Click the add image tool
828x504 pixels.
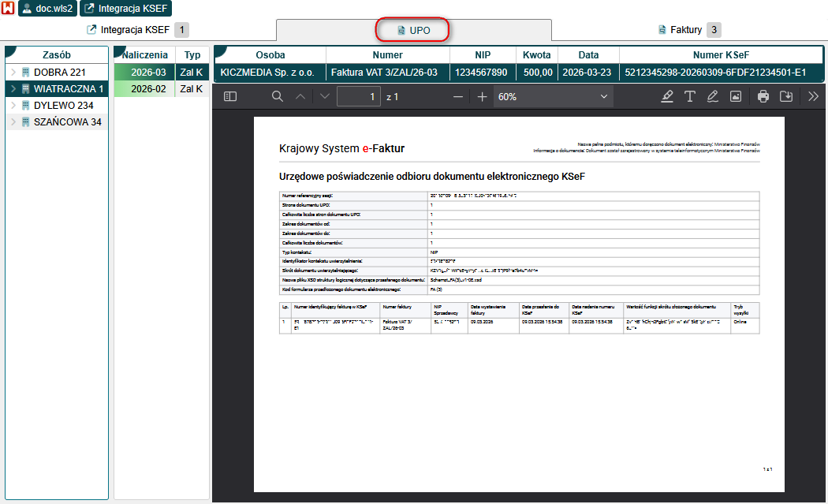[x=736, y=96]
